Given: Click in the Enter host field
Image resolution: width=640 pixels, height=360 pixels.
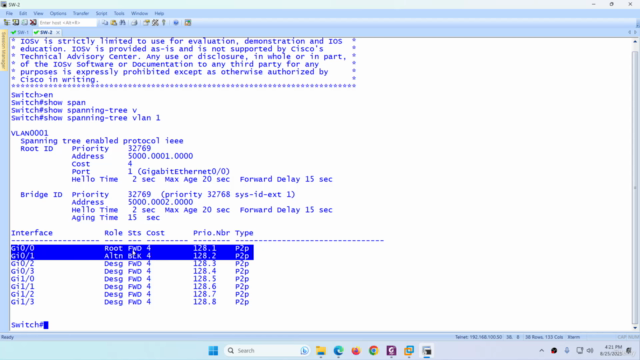Looking at the screenshot, I should point(67,22).
